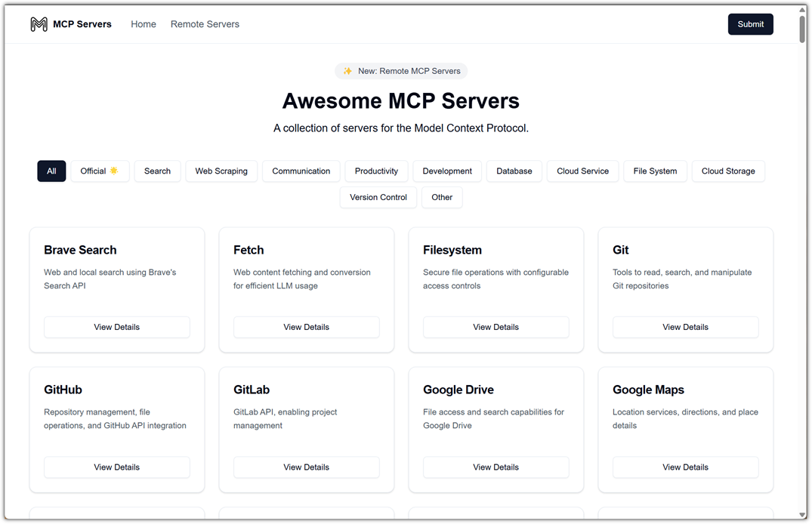Filter by Cloud Storage category
Screen dimensions: 812x524
pyautogui.click(x=728, y=171)
